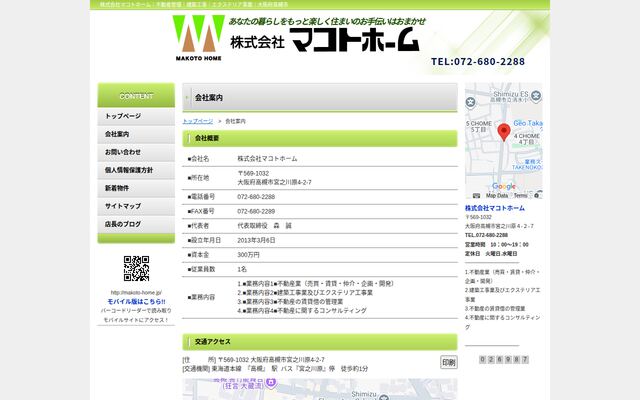
Task: Open 店長のブログ in sidebar menu
Action: 136,224
